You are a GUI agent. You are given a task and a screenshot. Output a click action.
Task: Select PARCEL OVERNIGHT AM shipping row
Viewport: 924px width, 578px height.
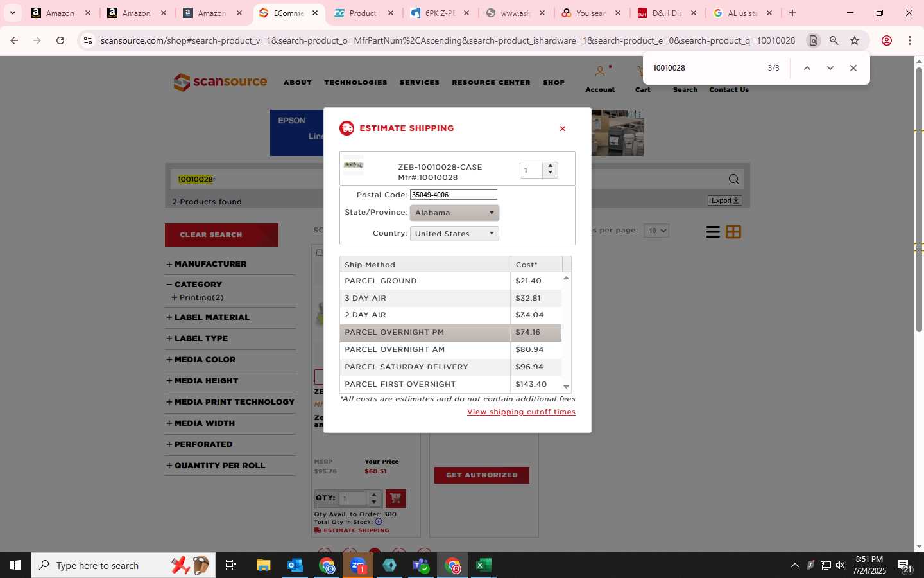point(450,349)
